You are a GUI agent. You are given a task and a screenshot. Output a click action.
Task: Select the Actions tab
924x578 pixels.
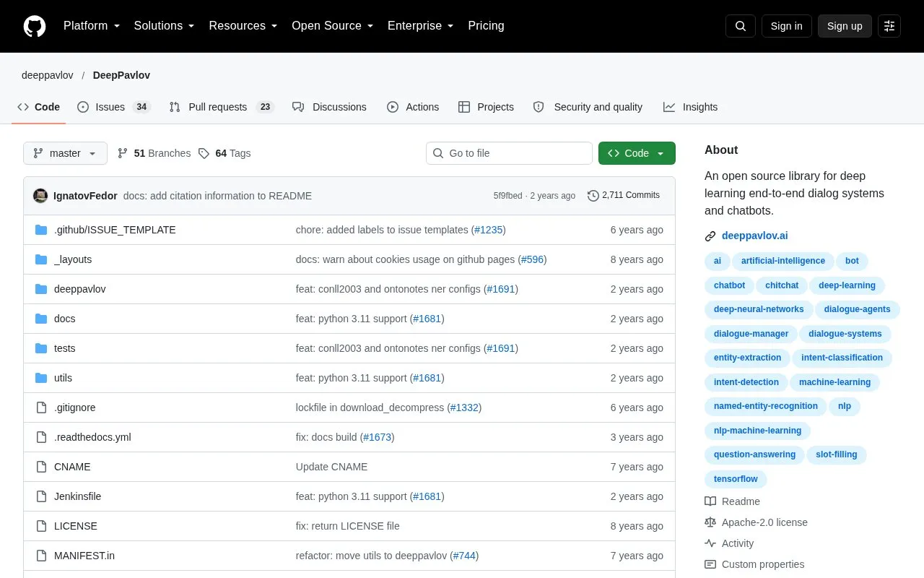(x=413, y=107)
